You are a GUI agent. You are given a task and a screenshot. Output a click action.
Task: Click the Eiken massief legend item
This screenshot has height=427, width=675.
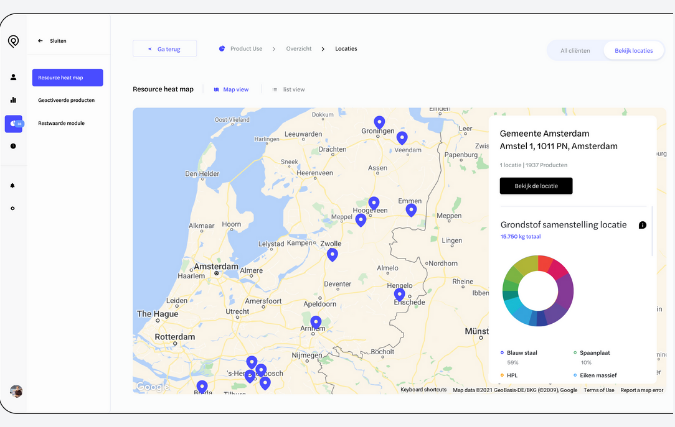595,375
